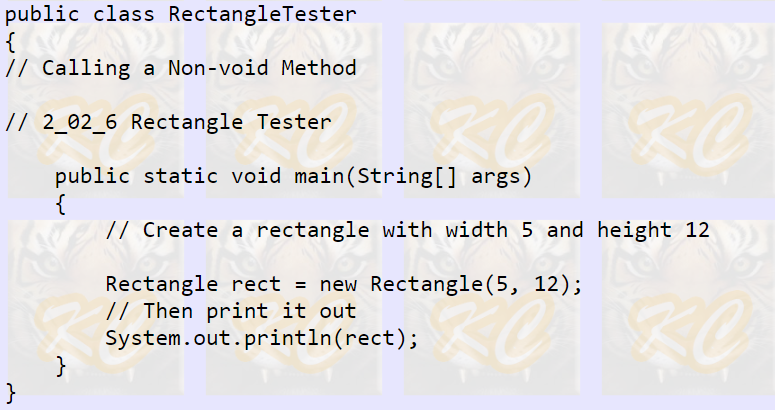Click the opening brace below the class declaration
Screen dimensions: 775x410
[11, 42]
